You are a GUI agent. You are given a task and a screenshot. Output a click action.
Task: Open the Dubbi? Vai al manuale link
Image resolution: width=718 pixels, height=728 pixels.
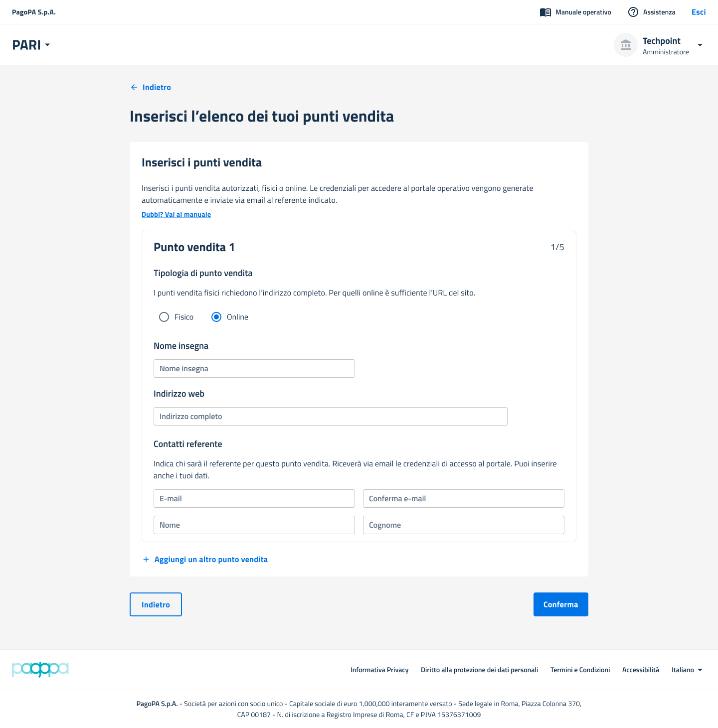[x=176, y=215]
